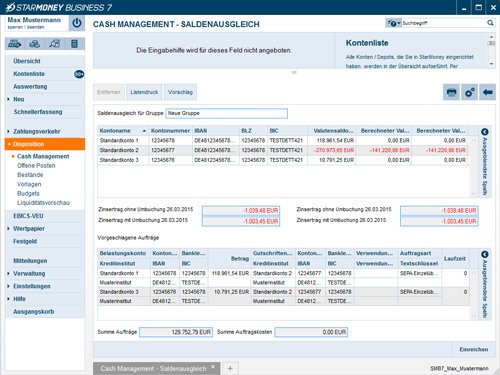Open Auswertung in the sidebar

click(x=30, y=86)
